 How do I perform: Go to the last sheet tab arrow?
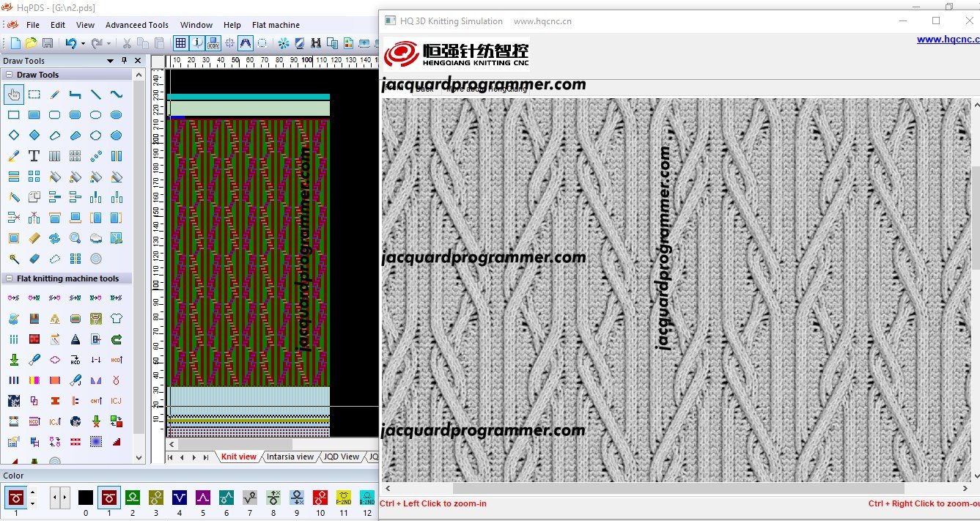[x=205, y=457]
